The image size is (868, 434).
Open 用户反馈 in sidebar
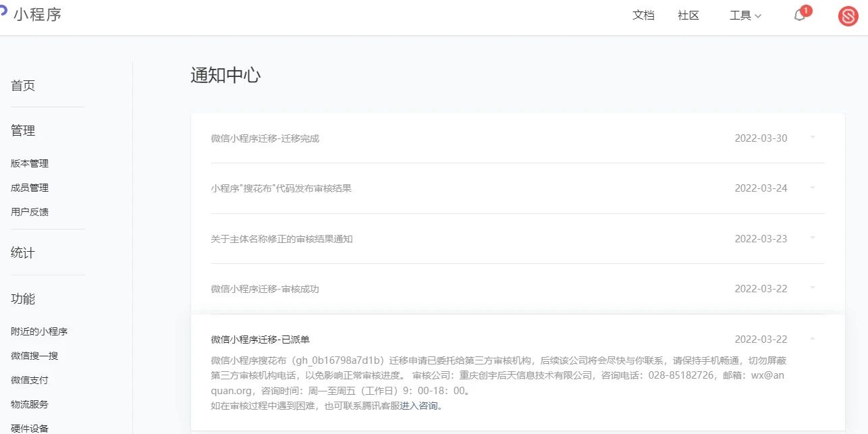(x=30, y=212)
